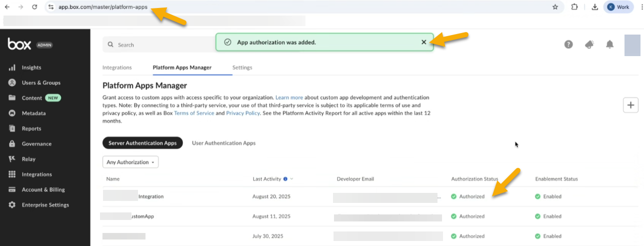Click the ADMIN badge beside logo
644x246 pixels.
44,45
